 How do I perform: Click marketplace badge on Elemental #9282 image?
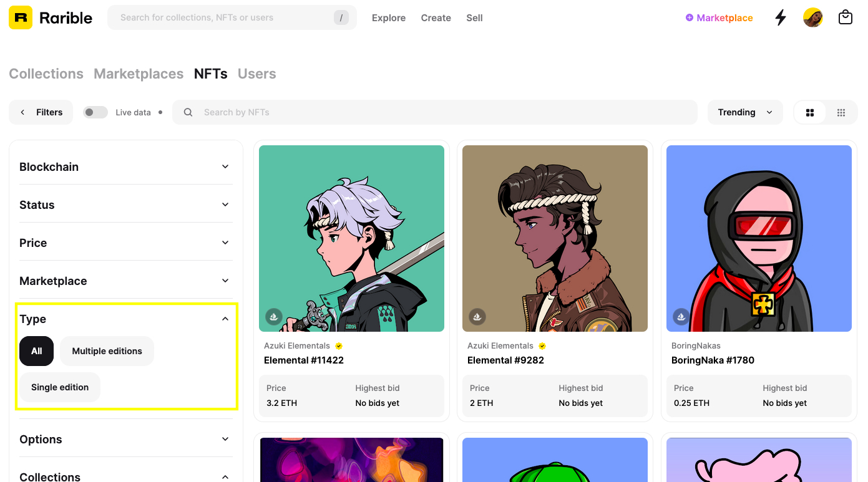coord(477,317)
